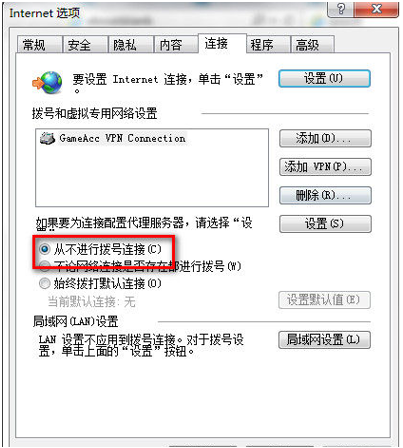Switch to the 常规 tab
The image size is (403, 448).
coord(39,45)
